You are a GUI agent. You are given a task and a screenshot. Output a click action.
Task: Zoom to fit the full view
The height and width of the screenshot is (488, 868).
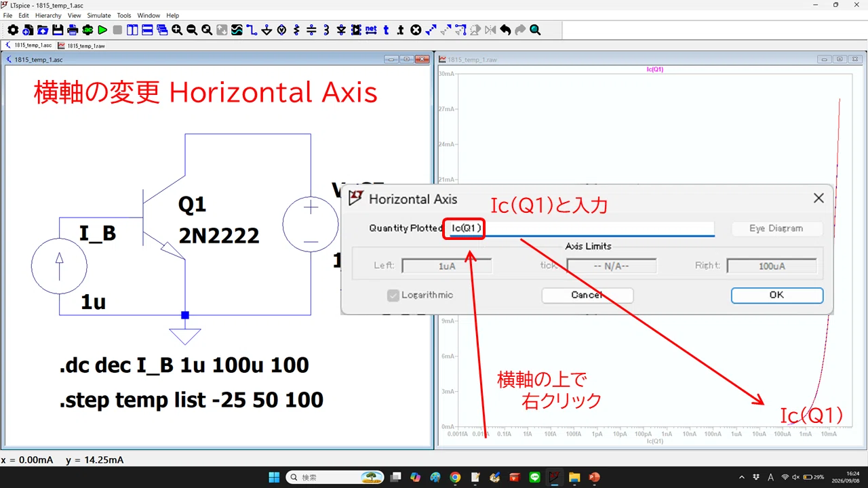206,30
